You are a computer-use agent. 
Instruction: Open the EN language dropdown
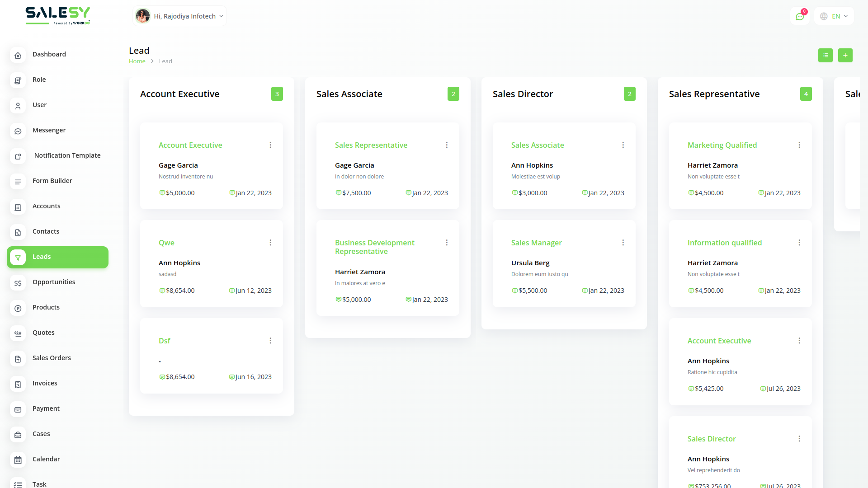pos(834,16)
